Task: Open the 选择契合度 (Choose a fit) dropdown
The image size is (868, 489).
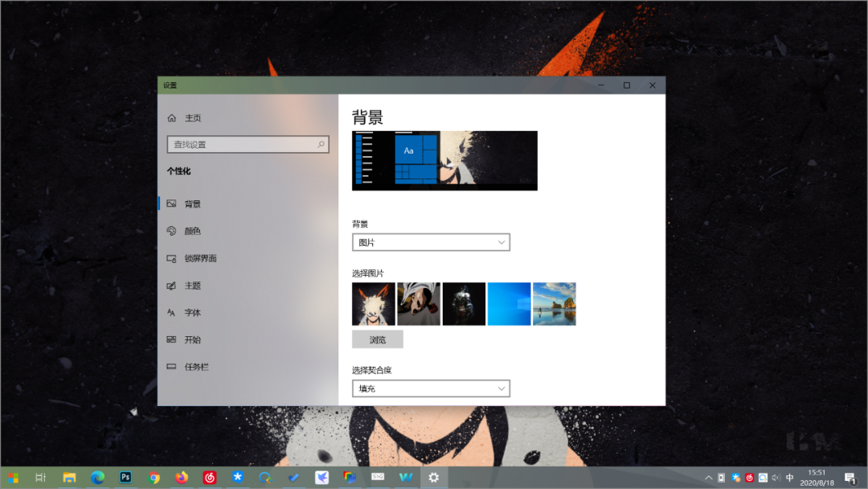Action: (x=431, y=388)
